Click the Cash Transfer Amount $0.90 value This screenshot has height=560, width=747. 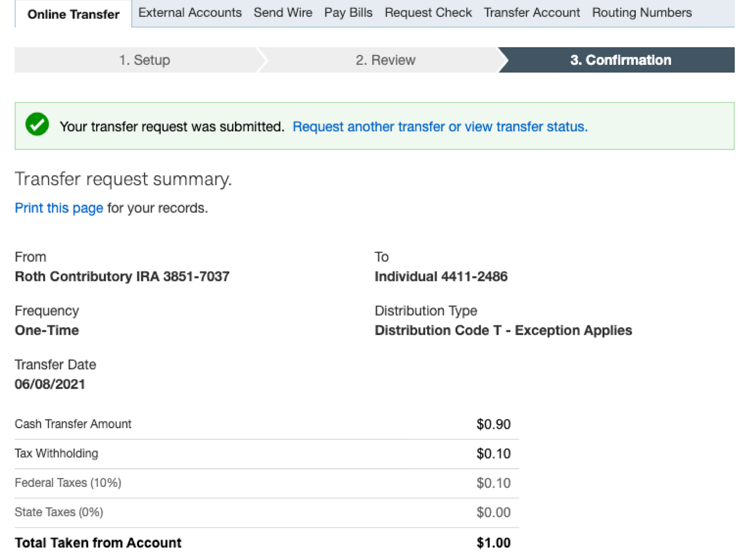(x=493, y=424)
